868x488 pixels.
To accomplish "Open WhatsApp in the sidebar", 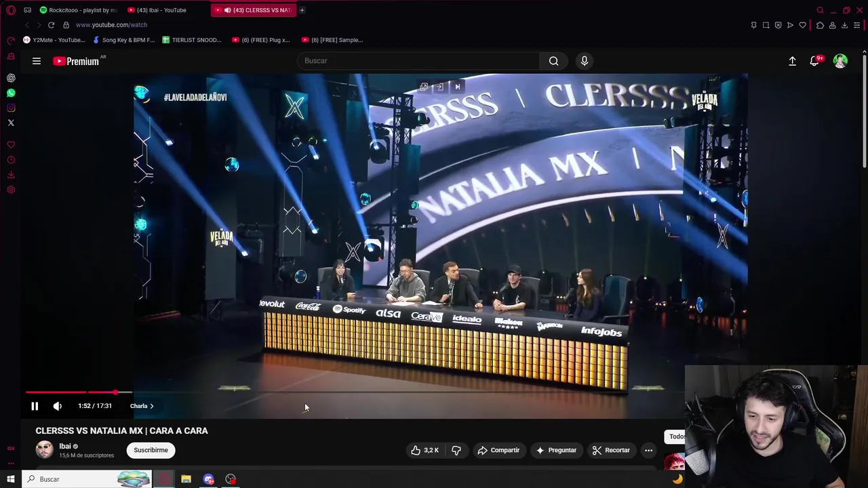I will click(11, 93).
